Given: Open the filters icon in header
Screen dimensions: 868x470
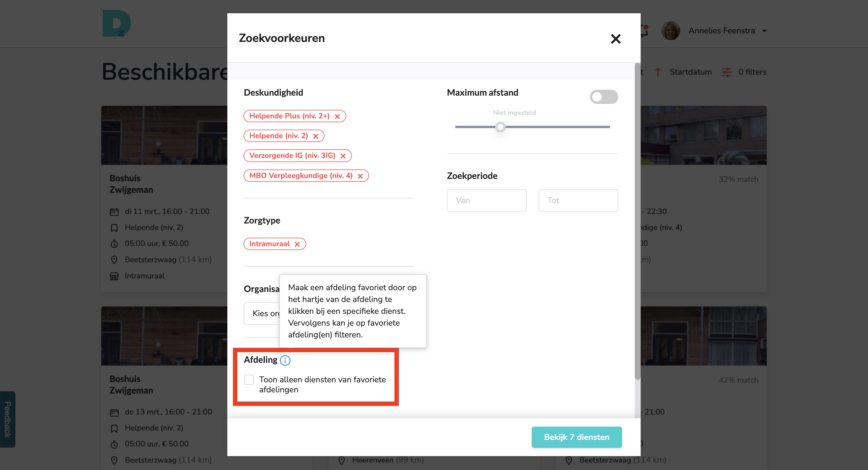Looking at the screenshot, I should pos(727,72).
